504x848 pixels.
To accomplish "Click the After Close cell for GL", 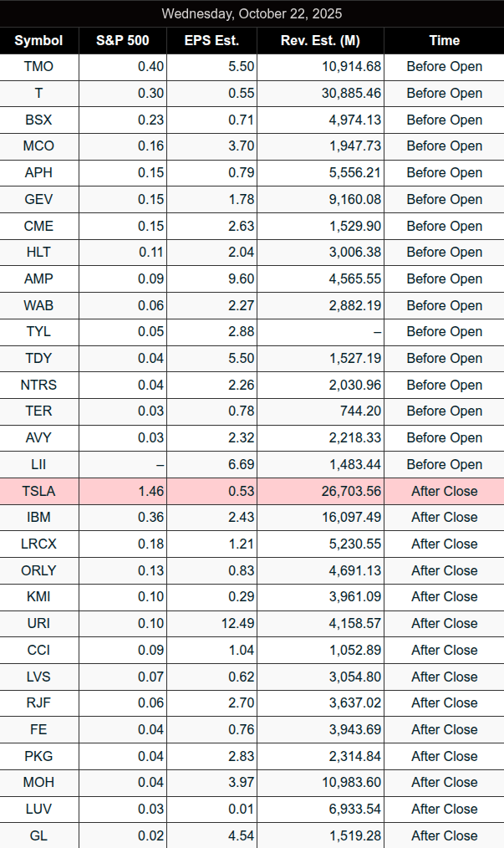I will click(444, 835).
